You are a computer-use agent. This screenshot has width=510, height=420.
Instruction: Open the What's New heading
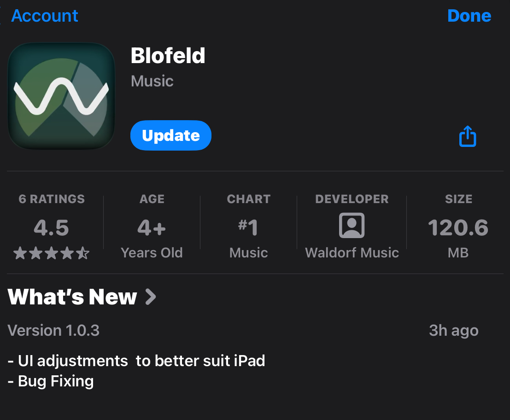coord(72,297)
